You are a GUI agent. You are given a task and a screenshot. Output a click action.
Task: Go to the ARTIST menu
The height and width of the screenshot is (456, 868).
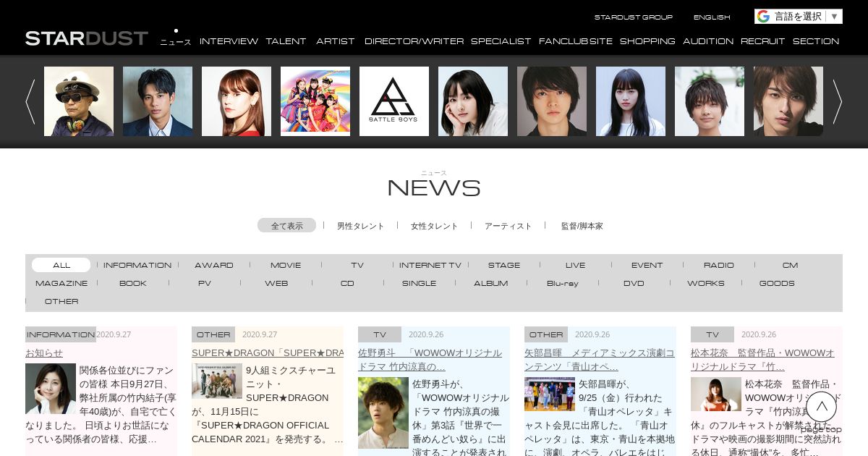[336, 41]
